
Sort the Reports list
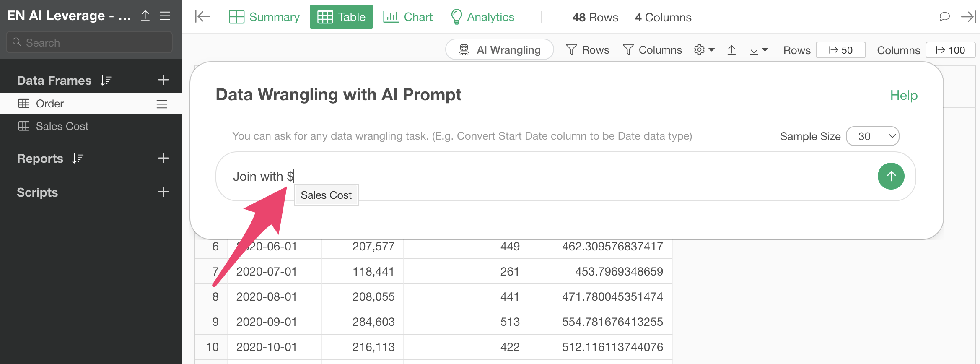pos(78,159)
